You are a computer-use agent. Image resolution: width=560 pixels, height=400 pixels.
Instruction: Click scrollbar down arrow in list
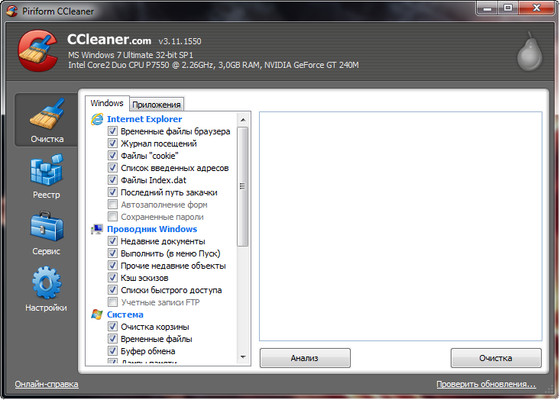(x=243, y=357)
